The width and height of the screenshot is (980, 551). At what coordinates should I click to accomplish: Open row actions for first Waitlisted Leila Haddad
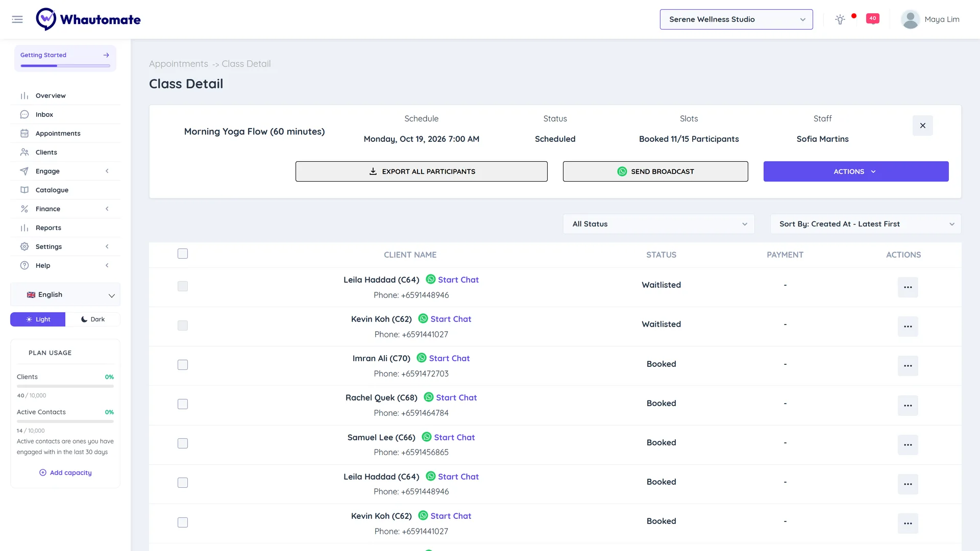[908, 287]
